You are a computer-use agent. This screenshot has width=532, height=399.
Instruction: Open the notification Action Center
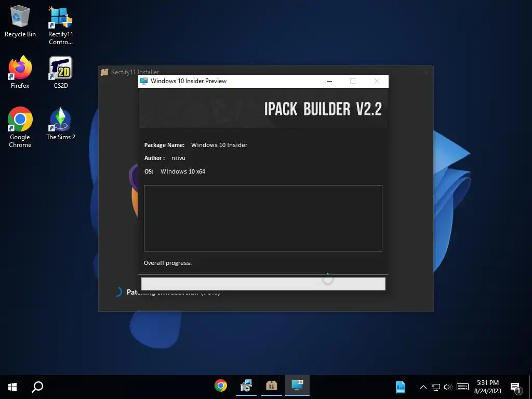[515, 387]
